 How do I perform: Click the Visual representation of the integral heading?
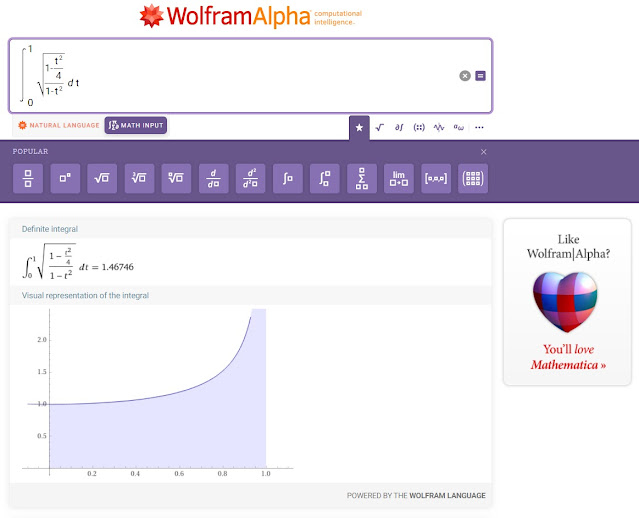pyautogui.click(x=85, y=295)
